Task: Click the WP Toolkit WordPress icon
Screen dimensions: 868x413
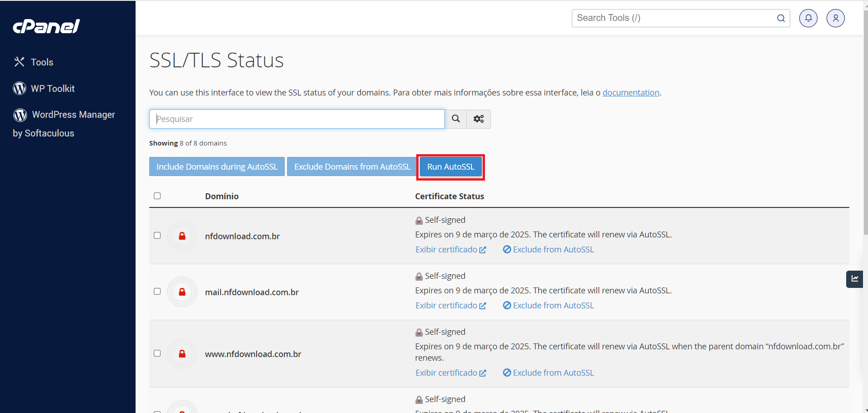Action: pyautogui.click(x=20, y=88)
